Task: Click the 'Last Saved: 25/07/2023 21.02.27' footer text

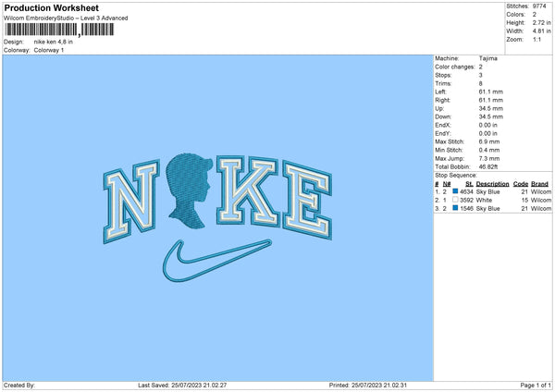Action: tap(182, 386)
